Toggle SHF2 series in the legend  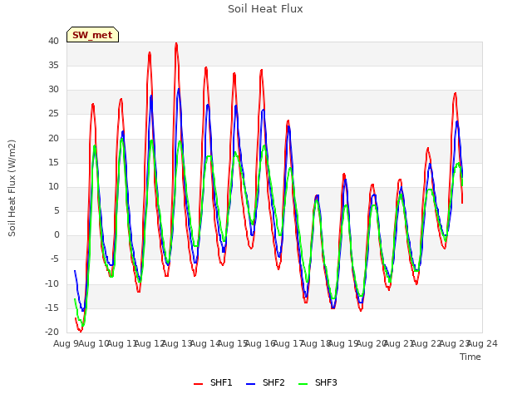(265, 382)
